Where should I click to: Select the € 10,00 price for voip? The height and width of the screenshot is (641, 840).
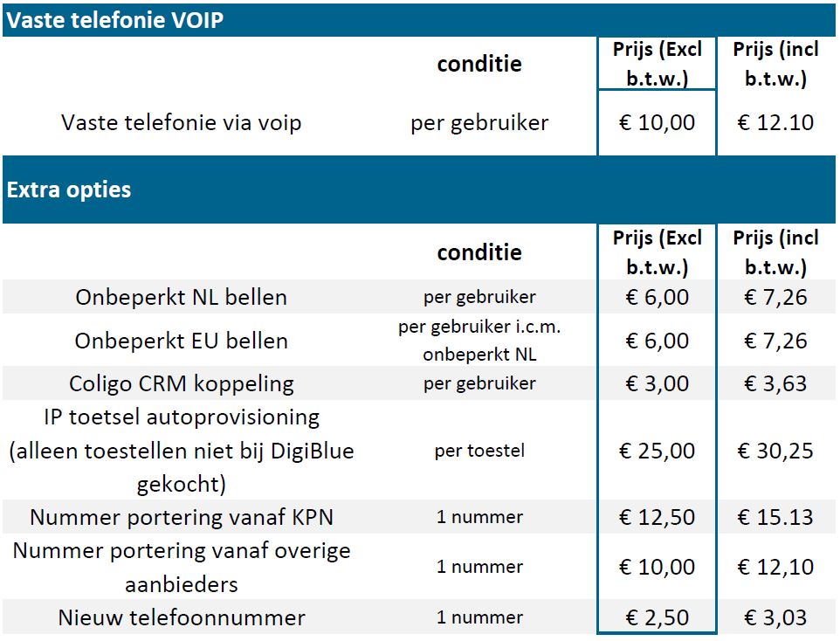(x=657, y=122)
